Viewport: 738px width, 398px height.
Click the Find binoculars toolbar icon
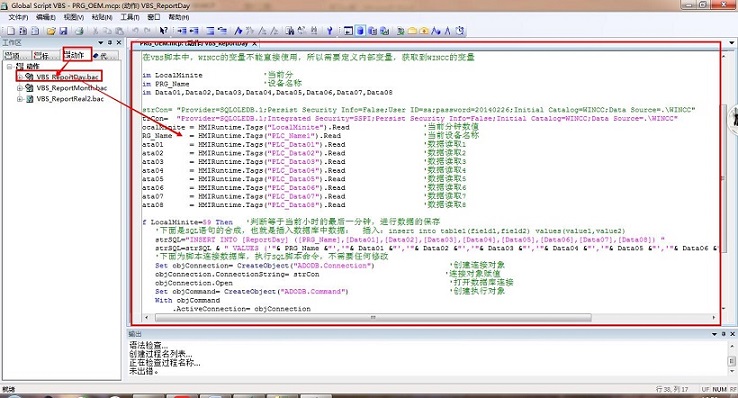[289, 31]
